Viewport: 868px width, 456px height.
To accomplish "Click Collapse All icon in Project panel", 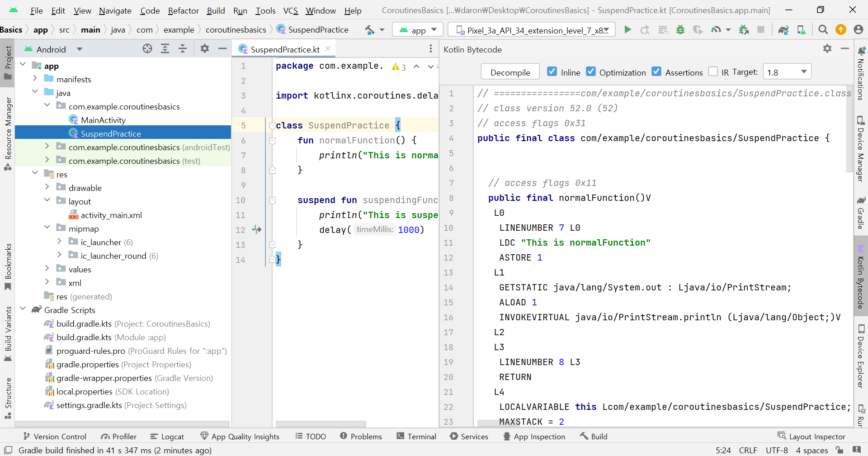I will [x=183, y=49].
